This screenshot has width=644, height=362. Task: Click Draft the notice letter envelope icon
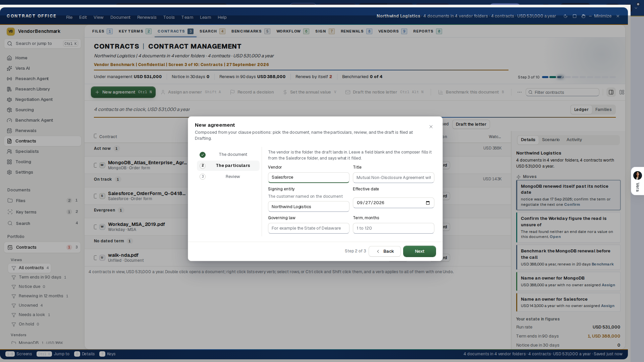pos(348,92)
